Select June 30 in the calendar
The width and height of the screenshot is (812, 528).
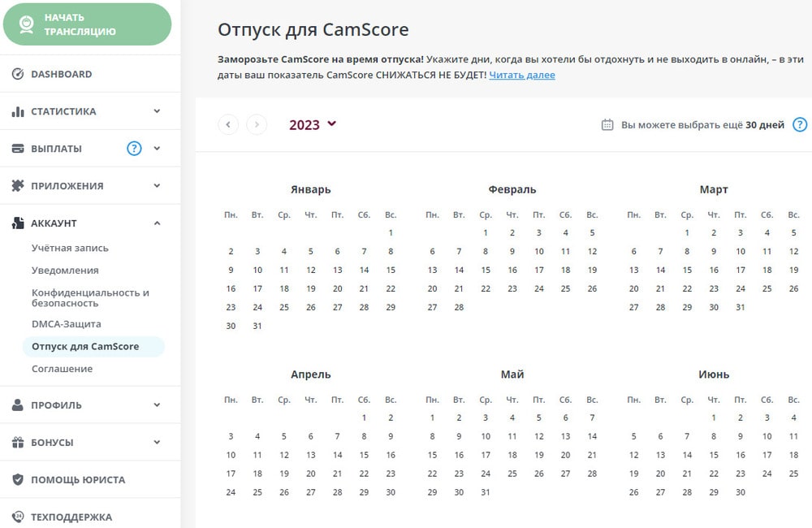[741, 492]
